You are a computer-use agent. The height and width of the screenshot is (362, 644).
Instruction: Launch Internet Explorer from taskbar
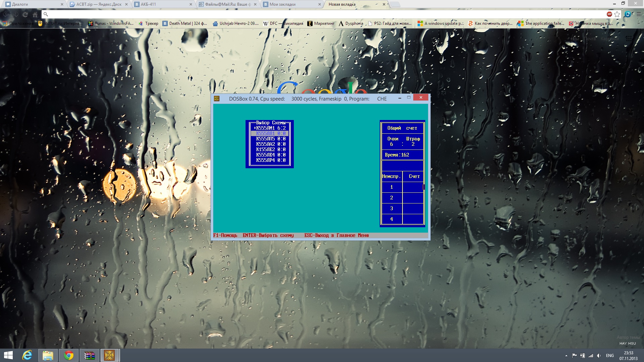click(x=27, y=355)
